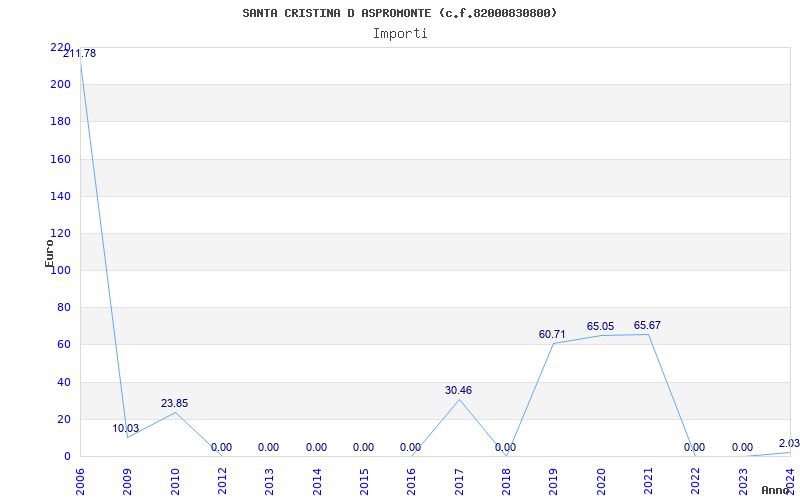Viewport: 800px width, 500px height.
Task: Select the 80 y-axis tick label
Action: pyautogui.click(x=63, y=308)
